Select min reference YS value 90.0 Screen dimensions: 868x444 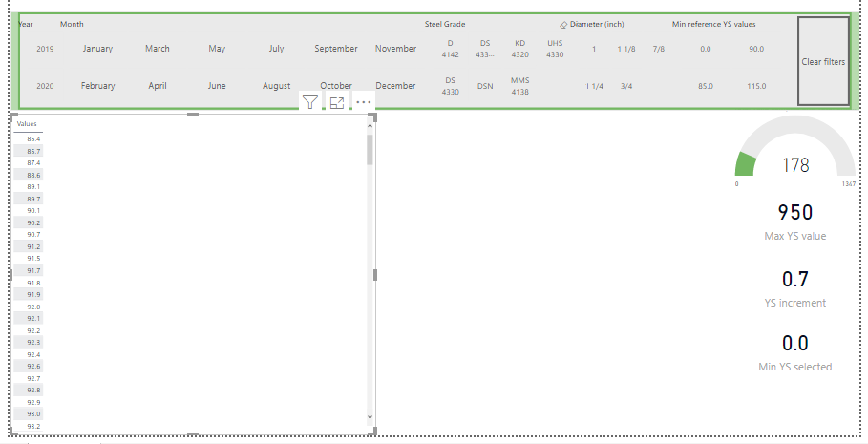(756, 49)
